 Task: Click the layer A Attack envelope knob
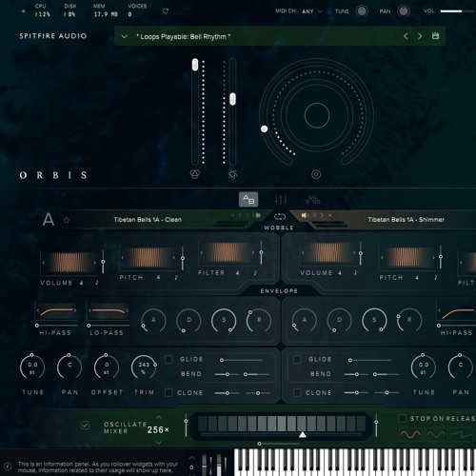pyautogui.click(x=153, y=320)
